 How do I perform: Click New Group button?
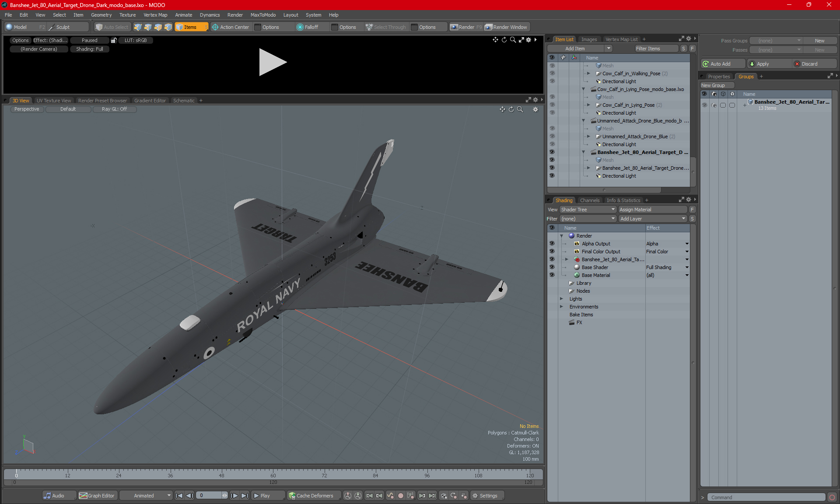click(x=717, y=85)
